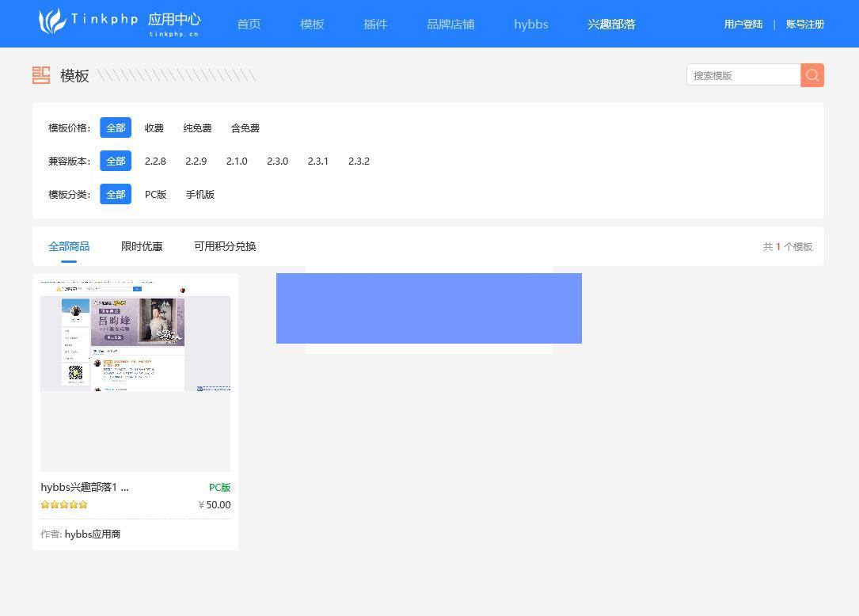Open the hybbs兴趣部落 template thumbnail

pyautogui.click(x=135, y=375)
